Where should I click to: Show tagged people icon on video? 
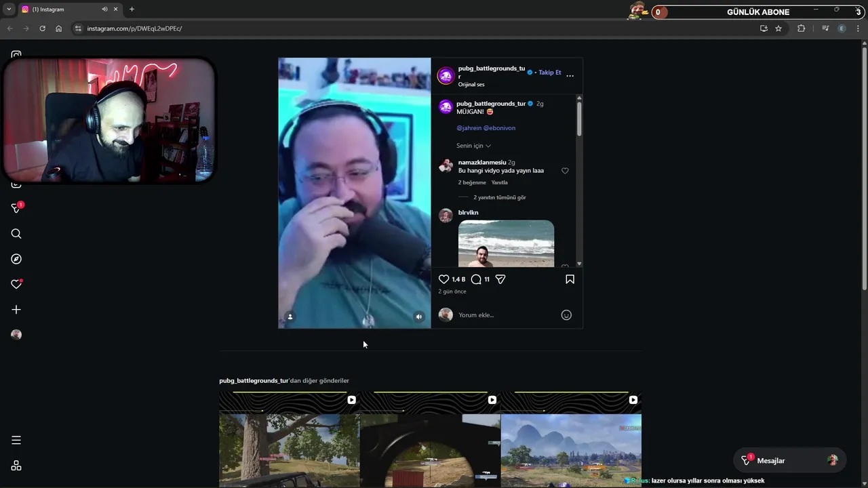click(290, 317)
